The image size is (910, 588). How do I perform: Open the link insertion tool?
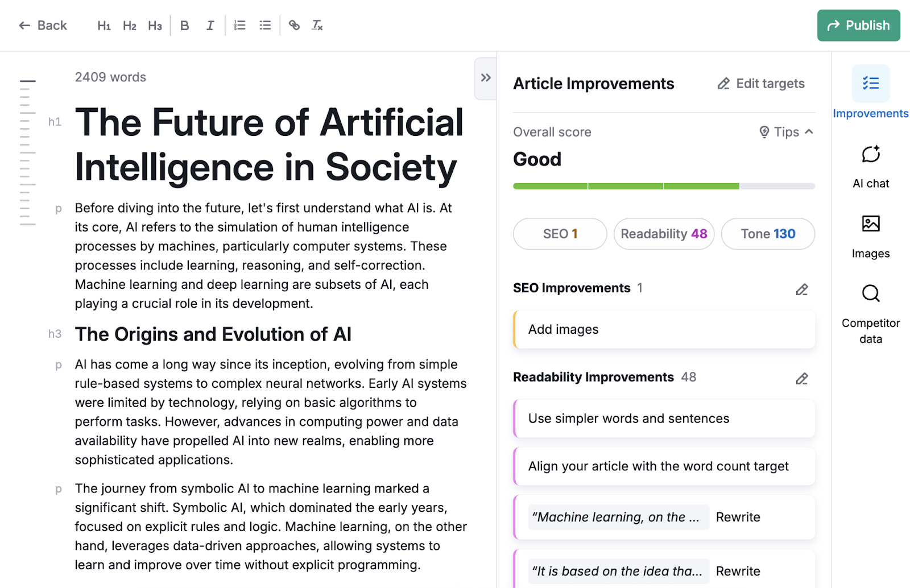(x=294, y=25)
